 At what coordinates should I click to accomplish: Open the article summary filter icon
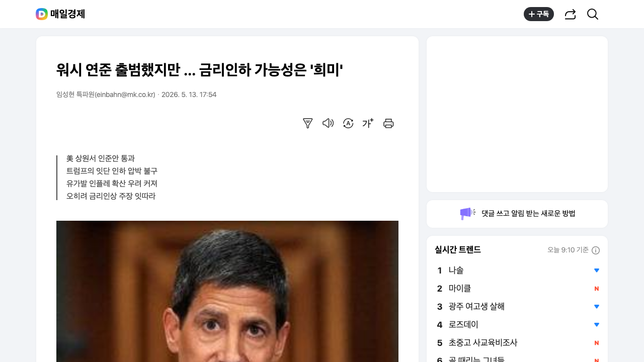point(308,123)
